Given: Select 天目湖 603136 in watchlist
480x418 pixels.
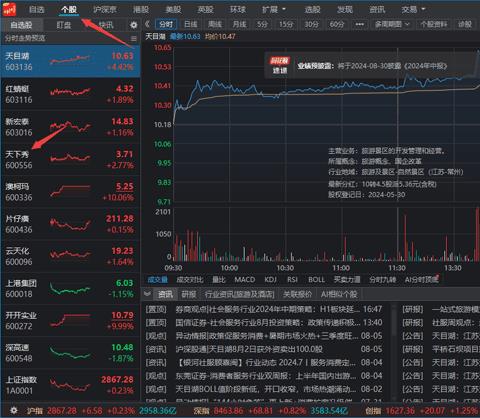Looking at the screenshot, I should (x=70, y=61).
